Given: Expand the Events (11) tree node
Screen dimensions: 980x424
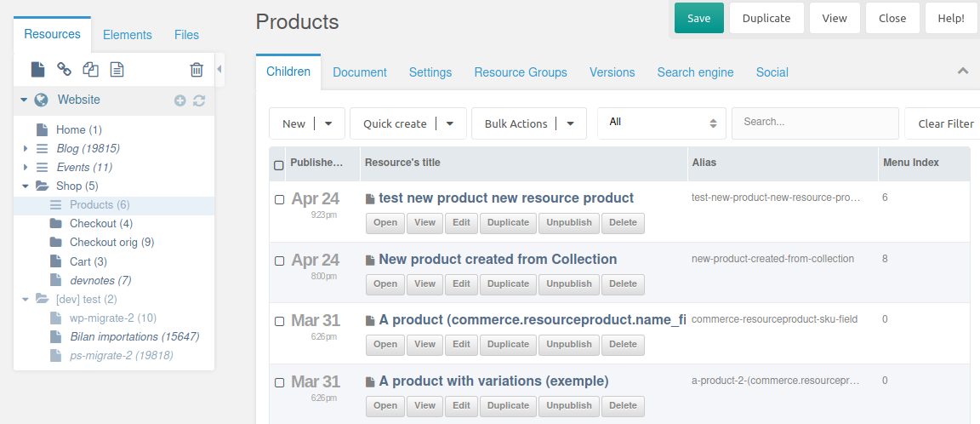Looking at the screenshot, I should click(x=26, y=168).
